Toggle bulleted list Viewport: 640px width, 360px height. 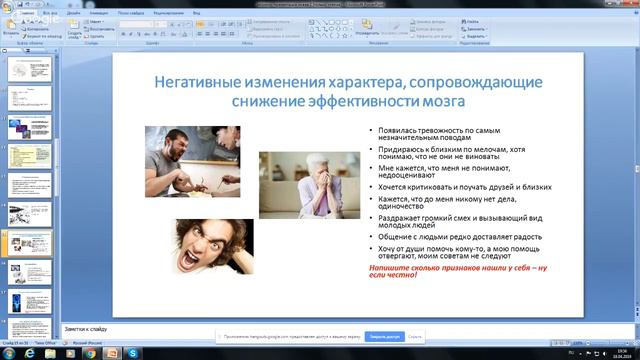pos(200,24)
